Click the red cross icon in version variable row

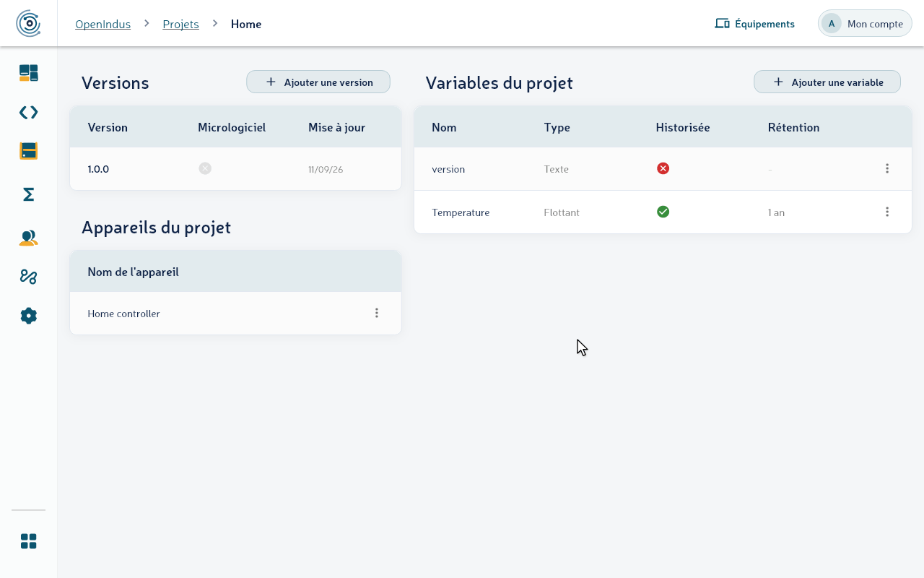click(663, 168)
